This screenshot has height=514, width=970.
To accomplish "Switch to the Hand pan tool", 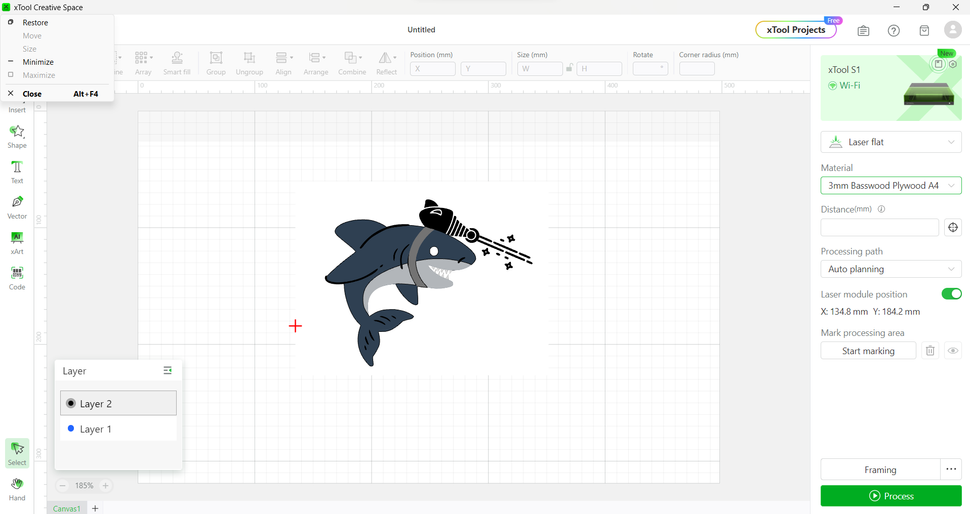I will pos(17,488).
